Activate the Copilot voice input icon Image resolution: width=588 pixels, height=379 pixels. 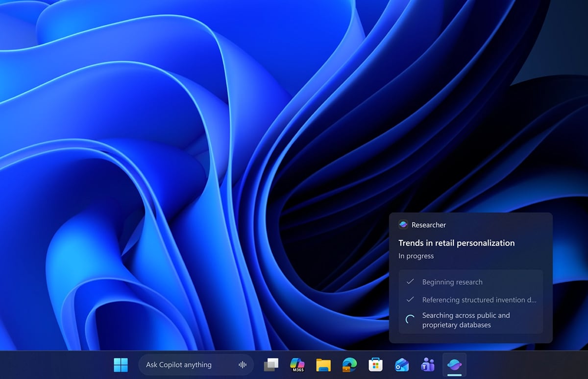pyautogui.click(x=242, y=365)
